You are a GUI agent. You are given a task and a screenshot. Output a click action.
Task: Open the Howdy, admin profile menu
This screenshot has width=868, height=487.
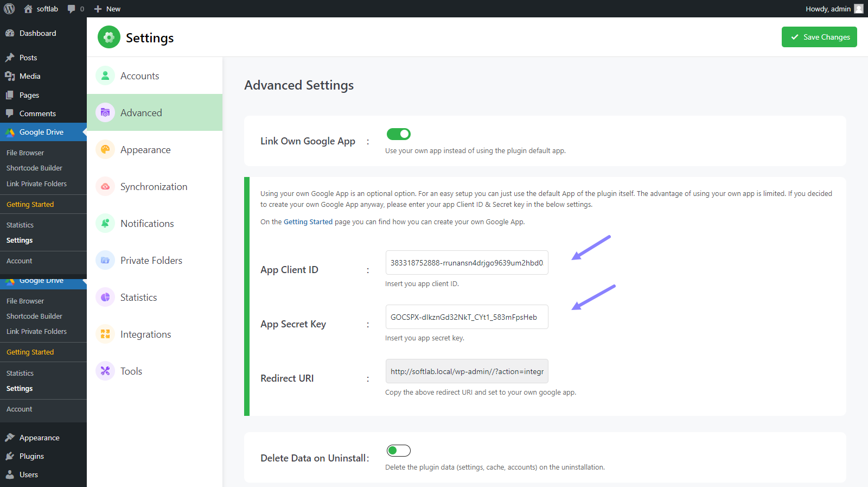tap(834, 9)
